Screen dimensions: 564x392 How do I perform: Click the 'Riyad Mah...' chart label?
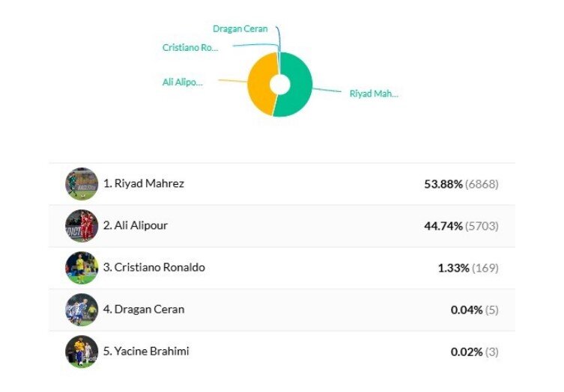click(x=374, y=94)
